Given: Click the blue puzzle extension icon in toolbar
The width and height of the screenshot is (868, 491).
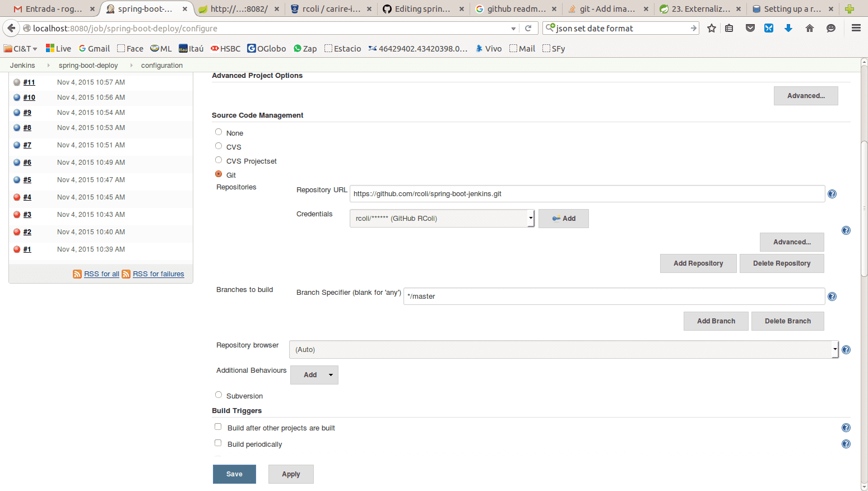Looking at the screenshot, I should [769, 28].
